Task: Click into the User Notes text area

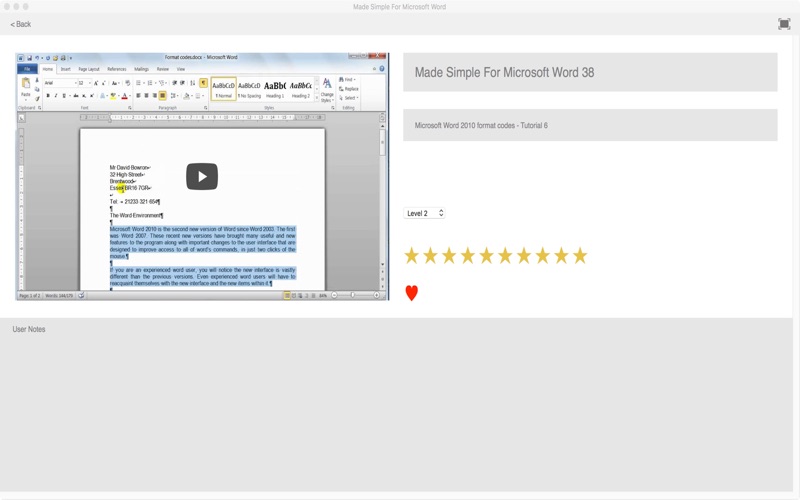Action: (396, 405)
